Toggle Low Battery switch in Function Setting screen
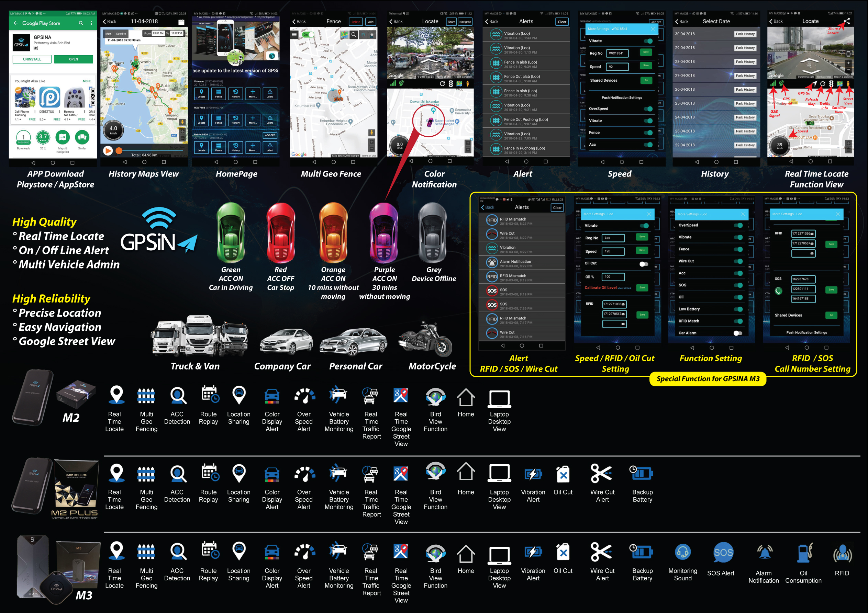The width and height of the screenshot is (868, 613). [738, 309]
